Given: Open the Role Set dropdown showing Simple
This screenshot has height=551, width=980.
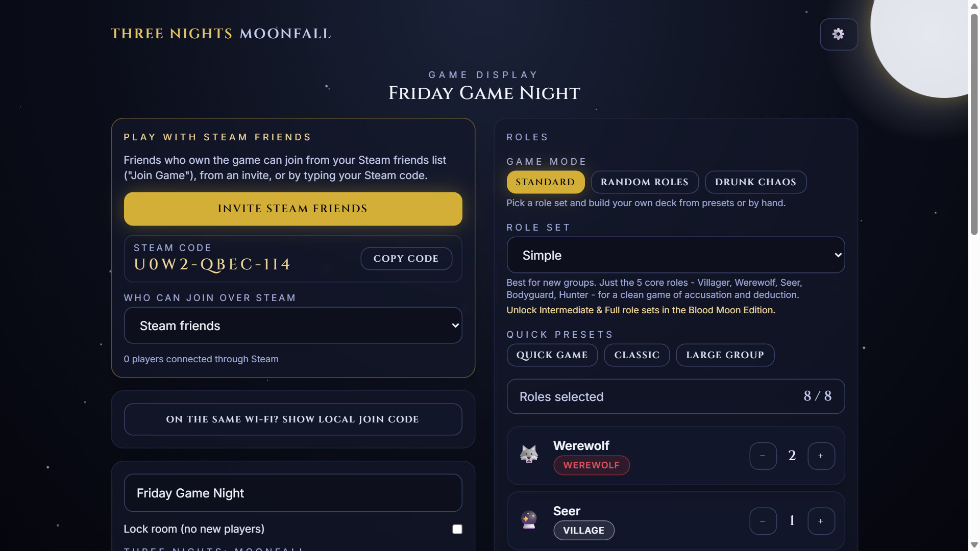Looking at the screenshot, I should coord(675,255).
